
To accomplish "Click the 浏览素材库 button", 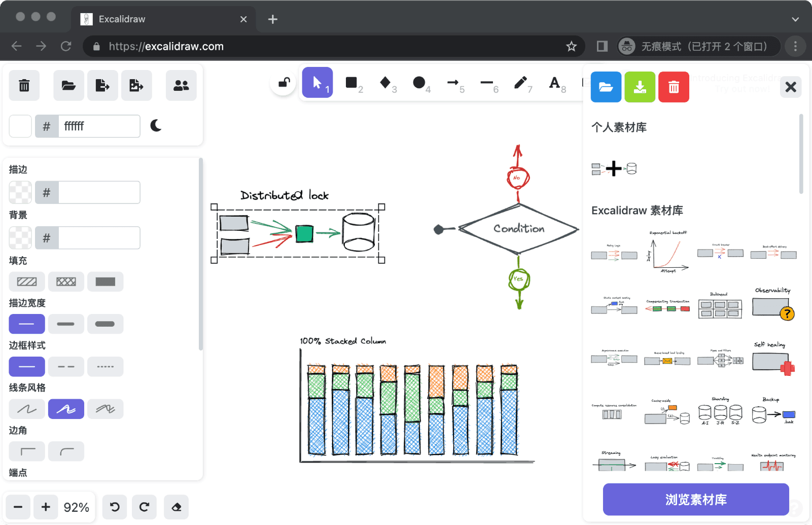I will tap(696, 500).
